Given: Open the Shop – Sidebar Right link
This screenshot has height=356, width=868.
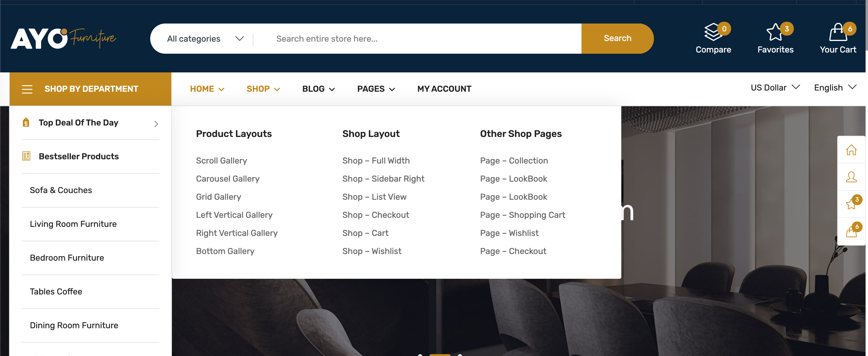Looking at the screenshot, I should (383, 179).
